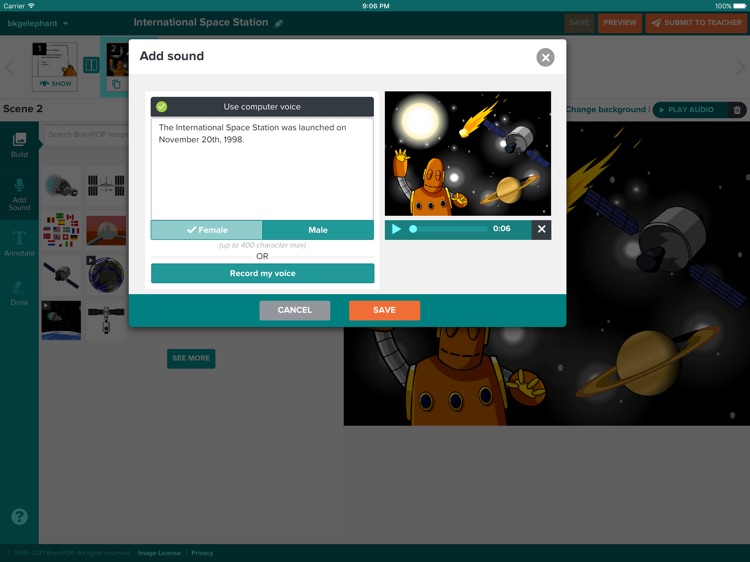Open the Add Sound sidebar tool
Screen dimensions: 750x562
click(x=19, y=195)
